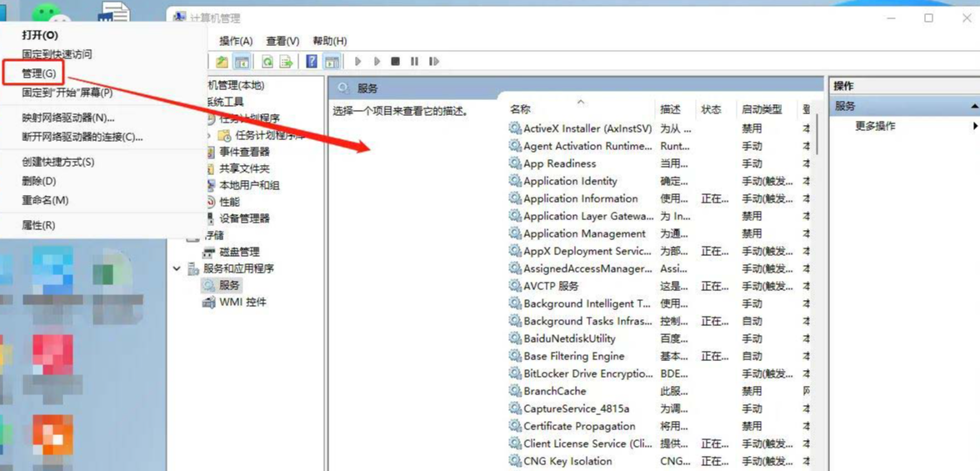This screenshot has width=980, height=471.
Task: Click the 服务和应用程序 node icon
Action: click(193, 268)
